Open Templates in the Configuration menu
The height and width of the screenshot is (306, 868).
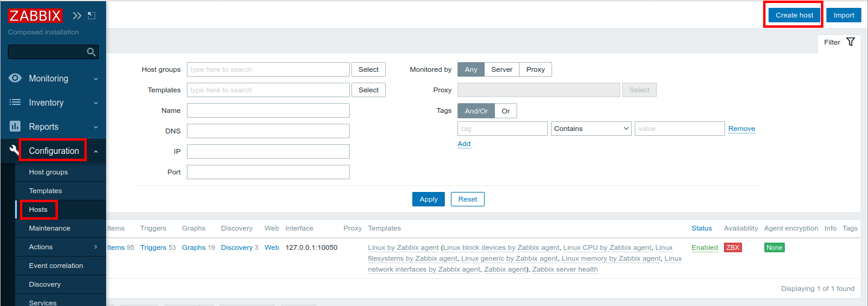click(45, 191)
